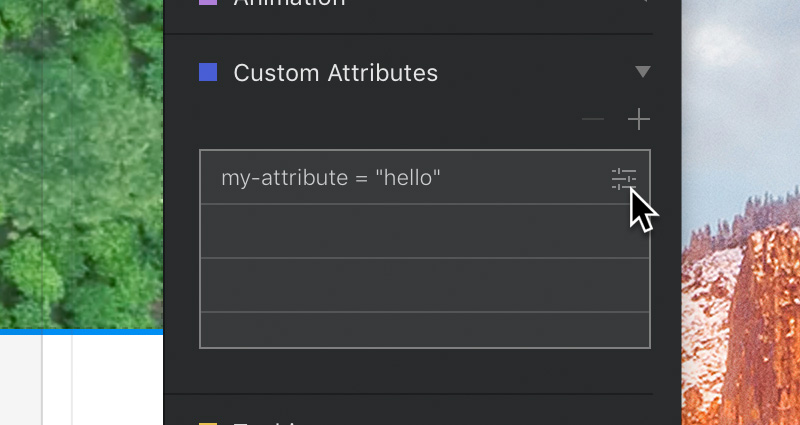Click the second empty attribute row
The height and width of the screenshot is (425, 800).
pos(425,231)
